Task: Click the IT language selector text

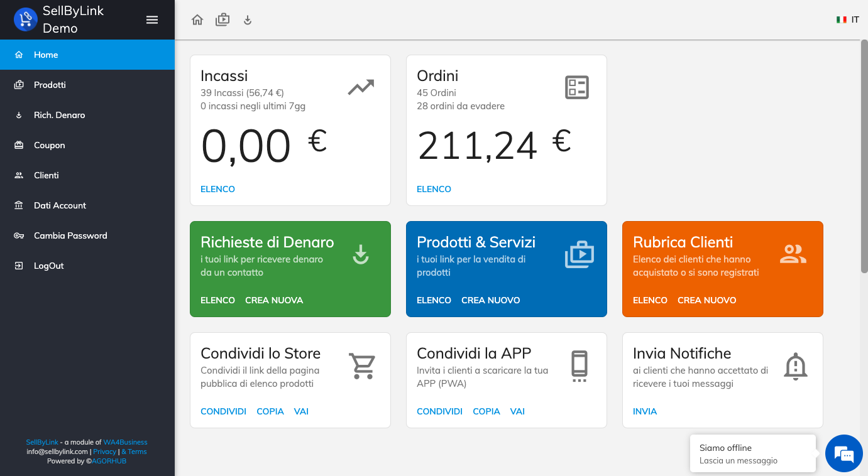Action: [x=855, y=20]
